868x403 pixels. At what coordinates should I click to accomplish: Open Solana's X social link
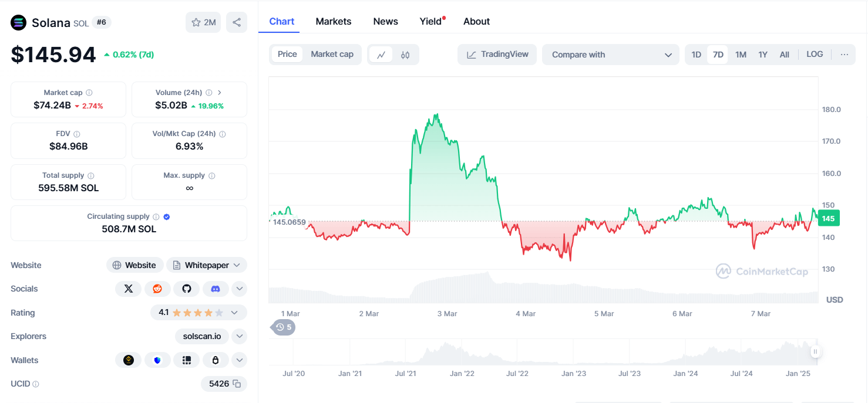[129, 289]
